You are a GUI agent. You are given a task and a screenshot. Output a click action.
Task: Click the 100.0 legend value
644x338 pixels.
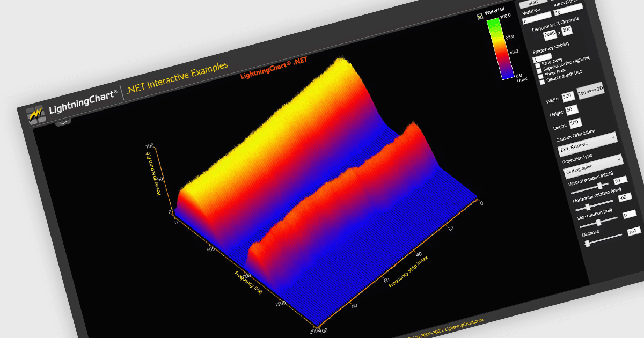(x=504, y=16)
